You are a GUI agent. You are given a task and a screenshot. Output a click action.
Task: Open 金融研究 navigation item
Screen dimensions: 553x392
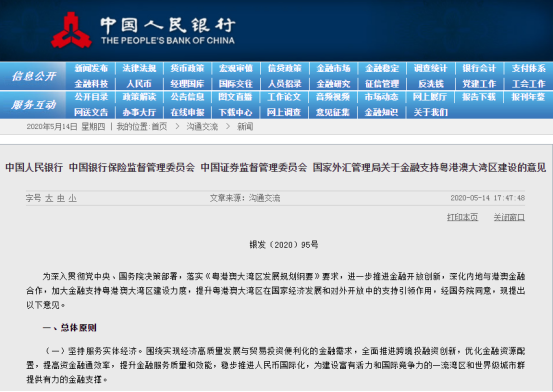pos(333,84)
